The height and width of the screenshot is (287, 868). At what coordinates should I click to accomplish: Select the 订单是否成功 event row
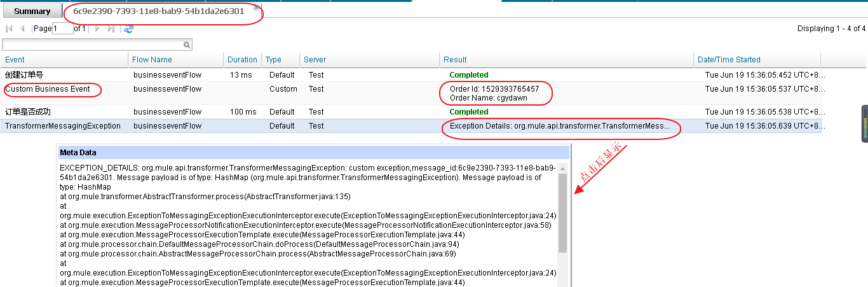(x=411, y=112)
